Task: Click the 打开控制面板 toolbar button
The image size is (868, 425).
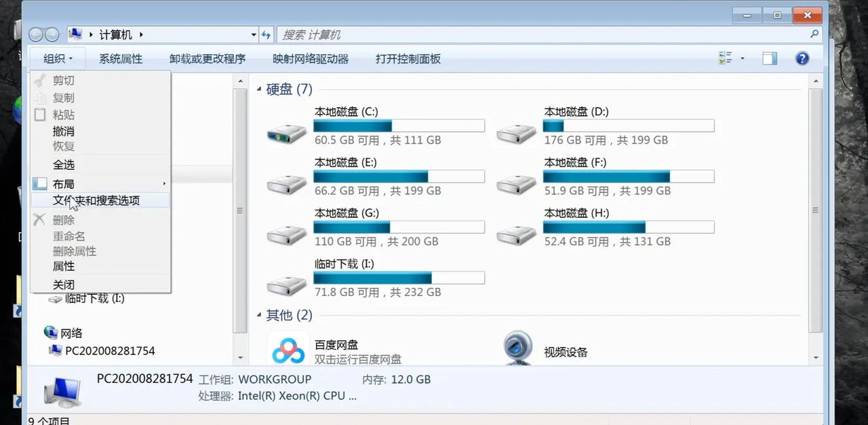Action: click(x=407, y=59)
